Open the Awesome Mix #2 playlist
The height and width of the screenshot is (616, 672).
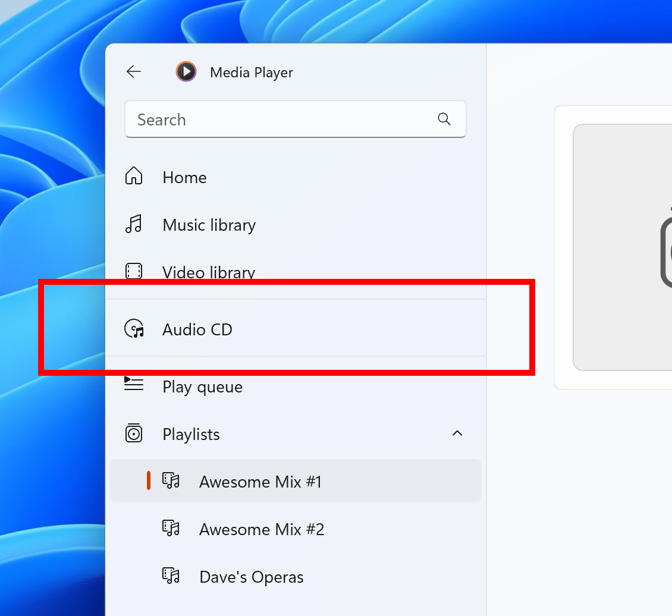262,529
